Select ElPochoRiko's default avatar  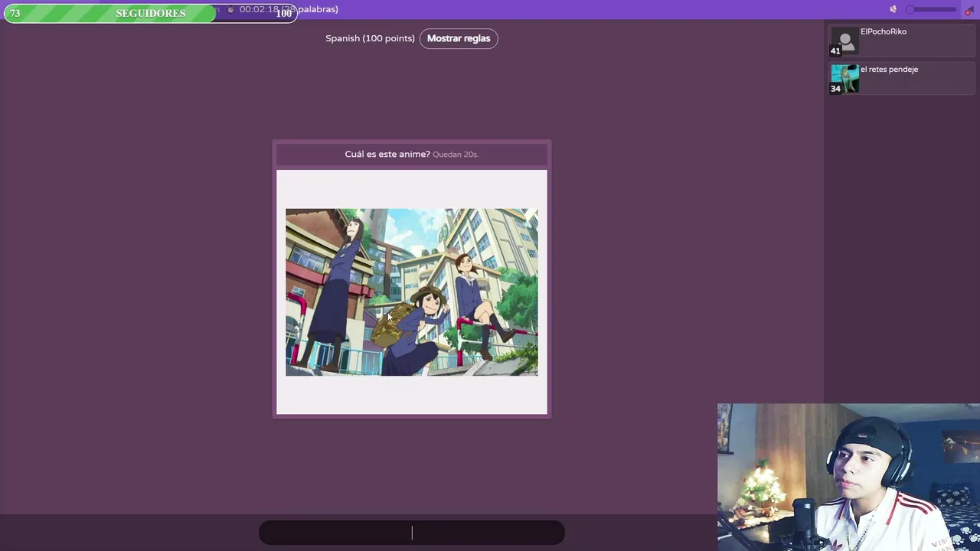point(845,42)
